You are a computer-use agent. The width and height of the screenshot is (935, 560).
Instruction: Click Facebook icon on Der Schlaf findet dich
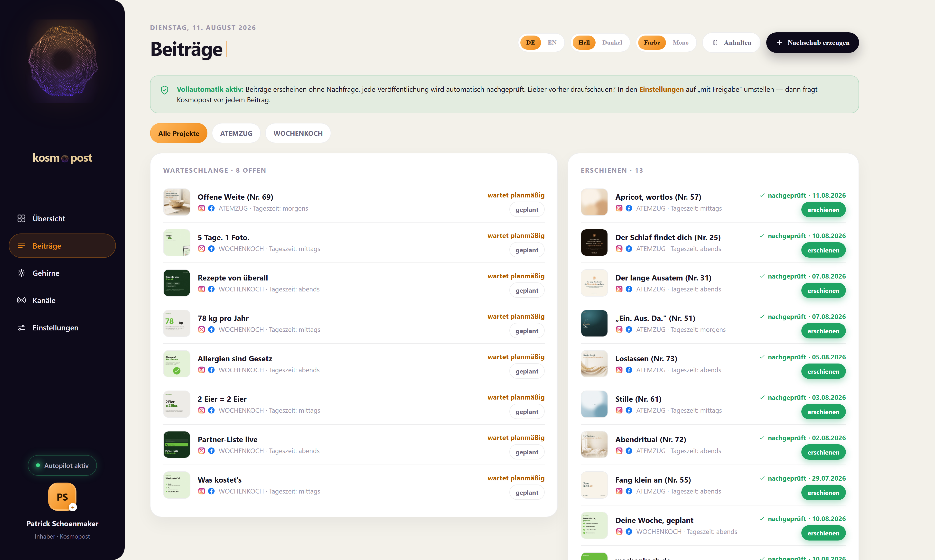coord(629,249)
